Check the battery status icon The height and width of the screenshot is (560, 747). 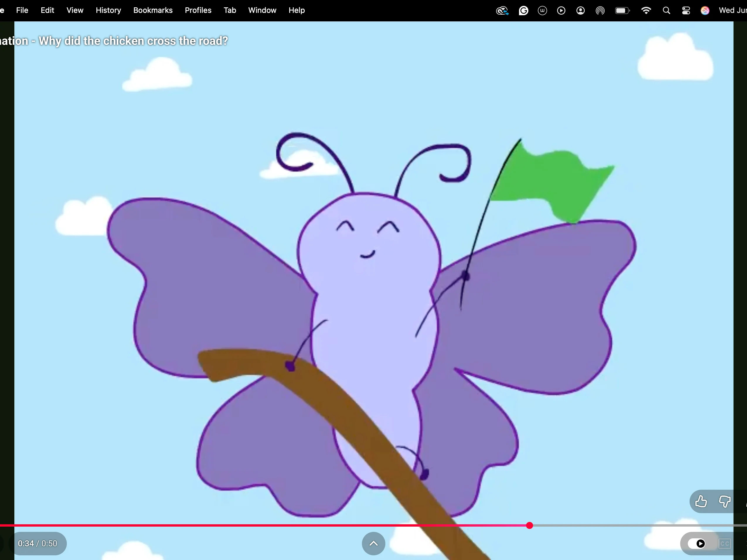click(x=622, y=11)
